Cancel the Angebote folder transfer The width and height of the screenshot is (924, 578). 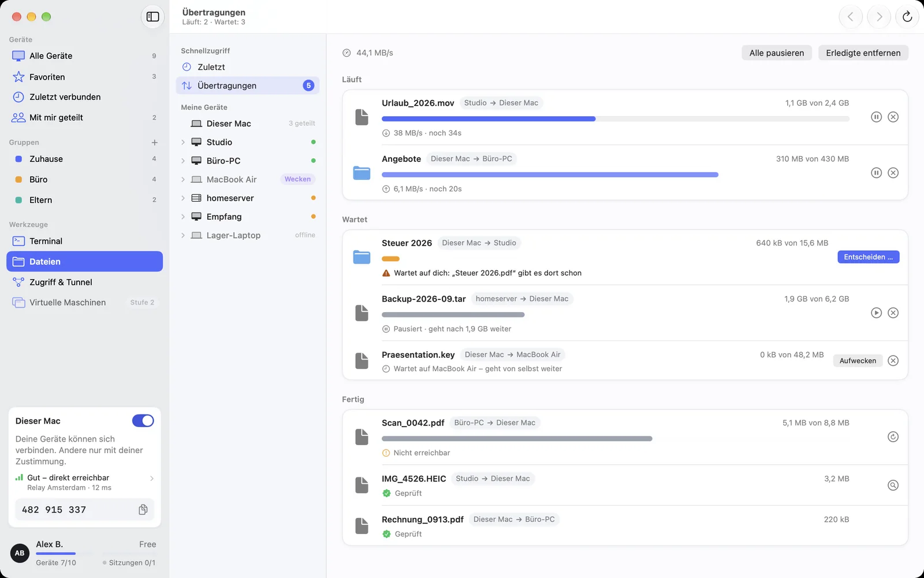click(893, 173)
